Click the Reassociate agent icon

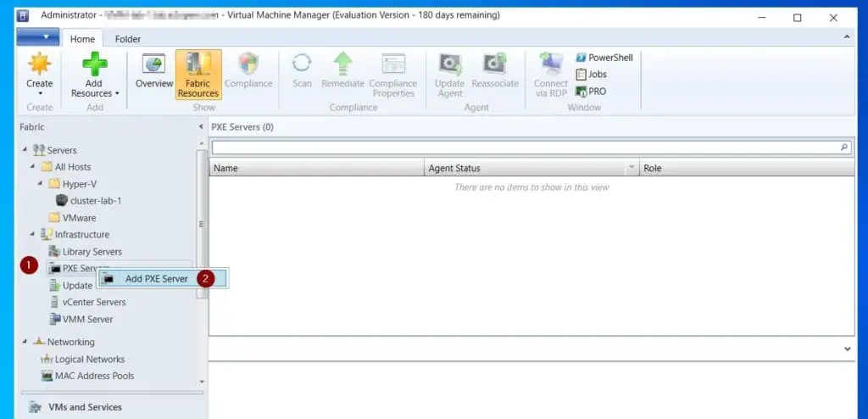(x=494, y=64)
